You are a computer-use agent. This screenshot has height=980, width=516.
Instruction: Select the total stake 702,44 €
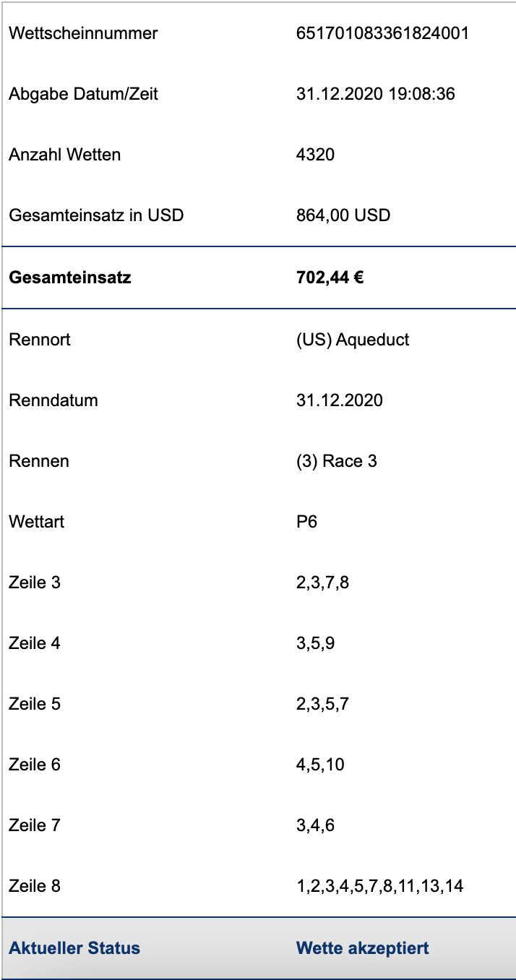click(x=330, y=277)
